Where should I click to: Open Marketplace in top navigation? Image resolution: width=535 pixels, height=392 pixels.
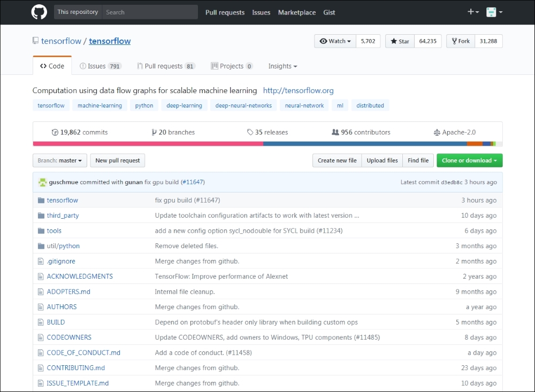click(297, 12)
